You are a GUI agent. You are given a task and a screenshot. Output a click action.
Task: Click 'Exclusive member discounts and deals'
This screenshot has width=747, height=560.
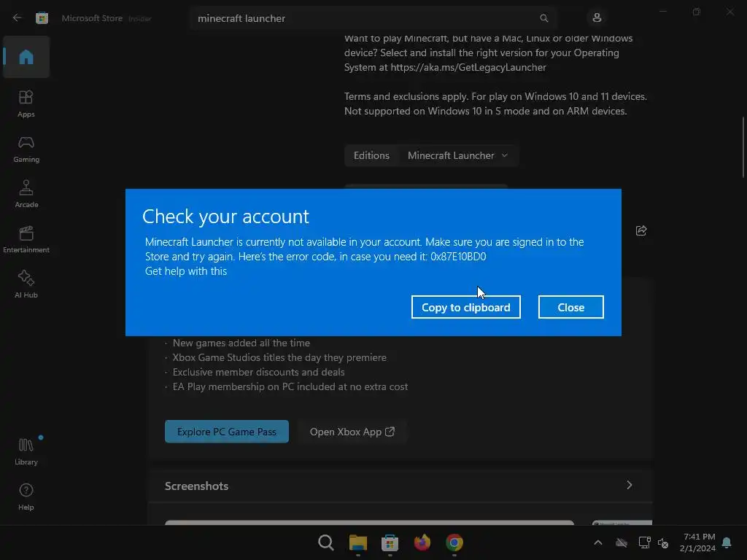[x=258, y=372]
